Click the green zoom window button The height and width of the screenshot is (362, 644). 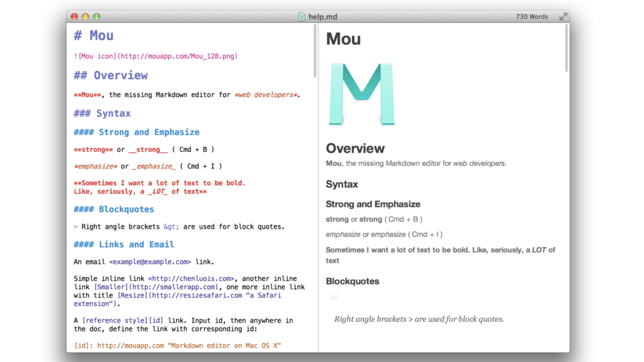pos(97,17)
